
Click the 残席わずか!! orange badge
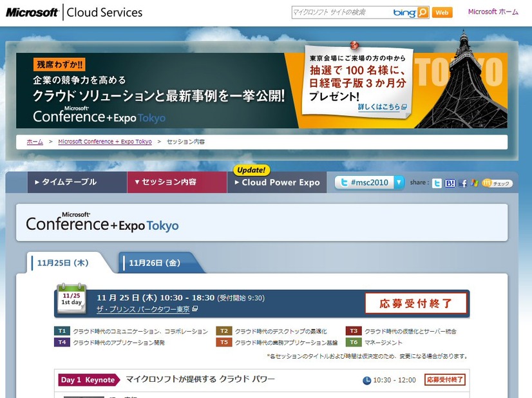tap(59, 64)
